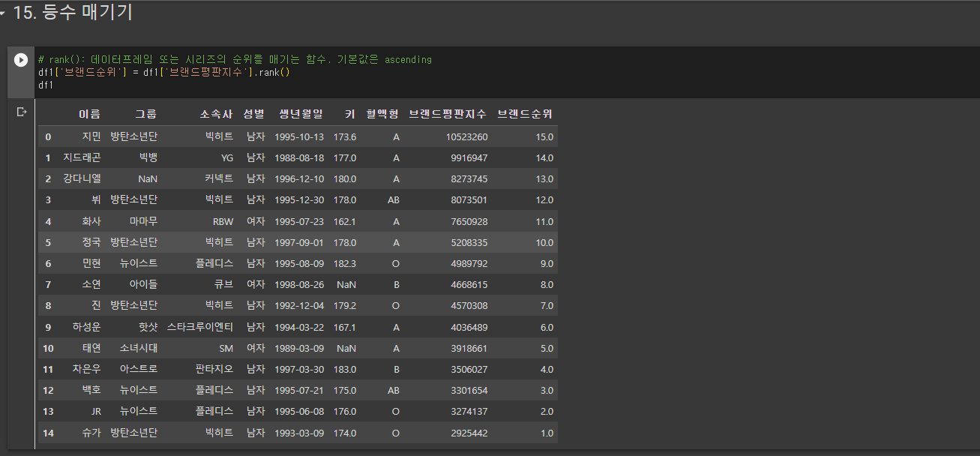Click the group cell '빅뱅'
Viewport: 980px width, 456px height.
click(148, 157)
